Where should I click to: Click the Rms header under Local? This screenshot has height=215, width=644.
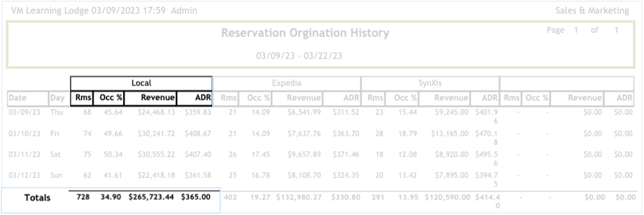[x=81, y=98]
